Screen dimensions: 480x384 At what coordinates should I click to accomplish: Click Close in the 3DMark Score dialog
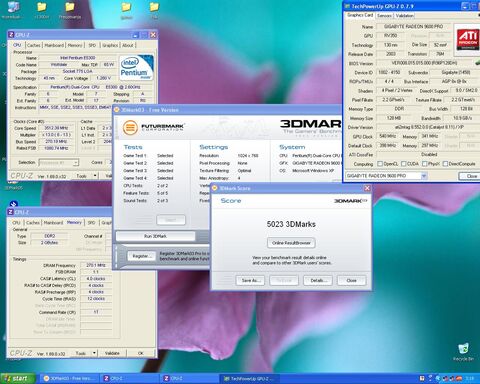click(351, 280)
